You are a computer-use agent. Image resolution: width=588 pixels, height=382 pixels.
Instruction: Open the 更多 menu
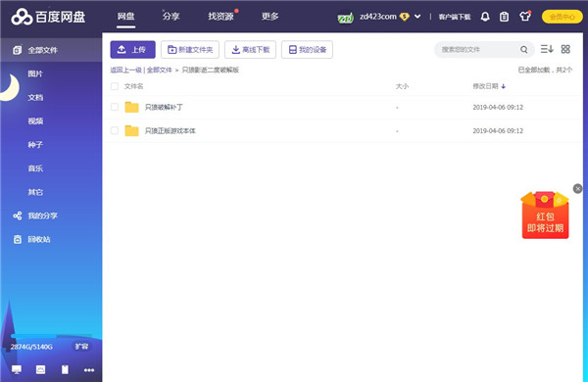tap(270, 16)
